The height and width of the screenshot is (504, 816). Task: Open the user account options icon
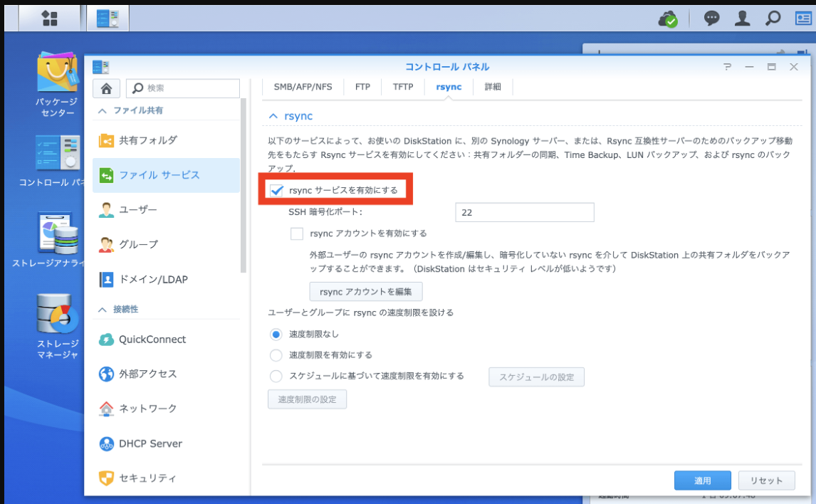pyautogui.click(x=742, y=19)
